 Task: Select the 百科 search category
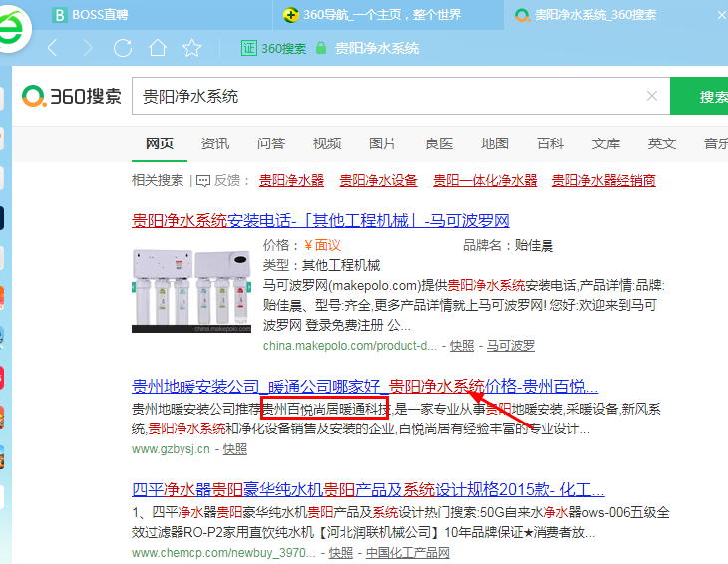(550, 143)
